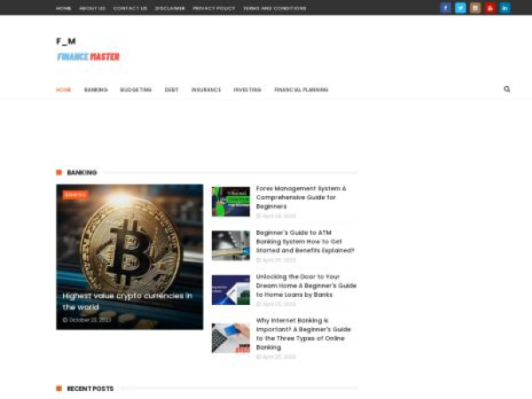The width and height of the screenshot is (532, 399).
Task: Click the October date on featured post
Action: [x=87, y=319]
